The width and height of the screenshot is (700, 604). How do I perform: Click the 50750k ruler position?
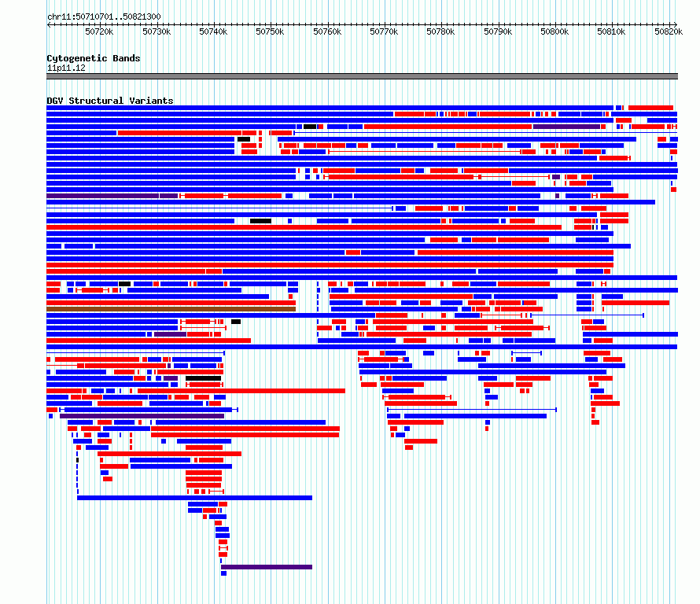[270, 31]
